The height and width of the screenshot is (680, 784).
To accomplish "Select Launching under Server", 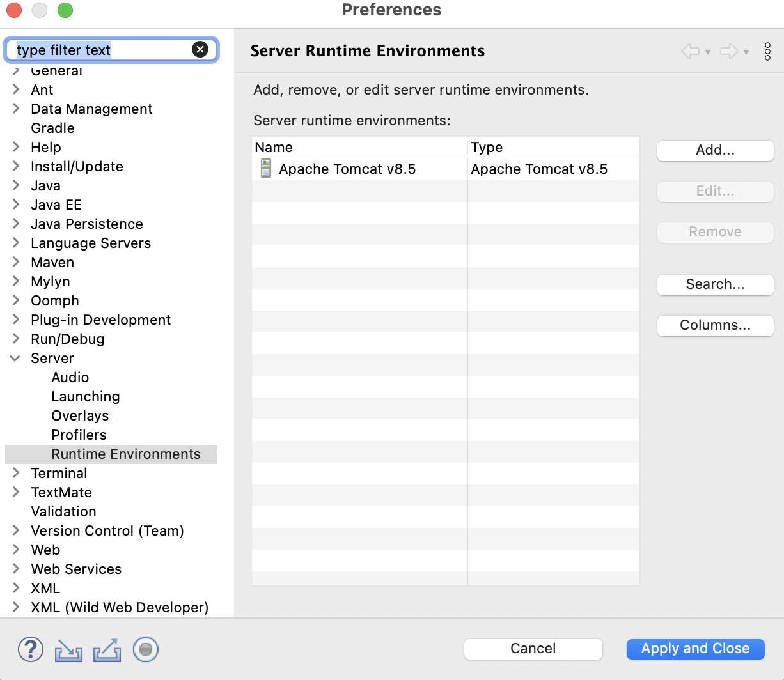I will (x=86, y=396).
